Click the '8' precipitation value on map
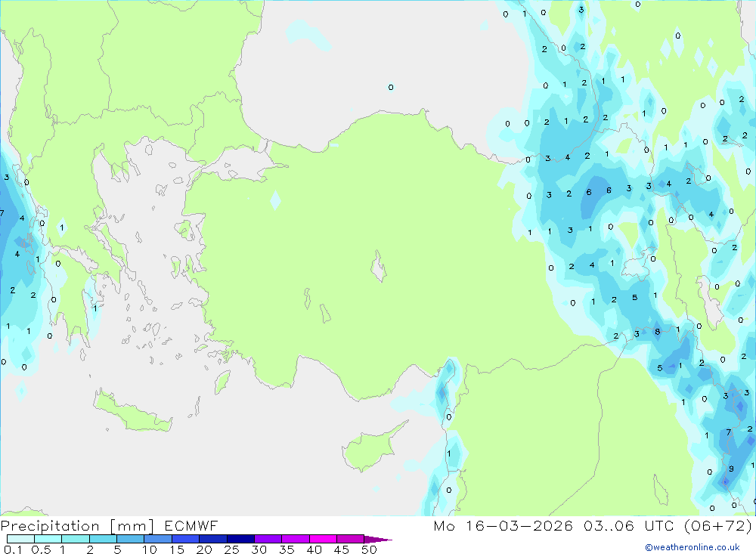 (x=658, y=332)
